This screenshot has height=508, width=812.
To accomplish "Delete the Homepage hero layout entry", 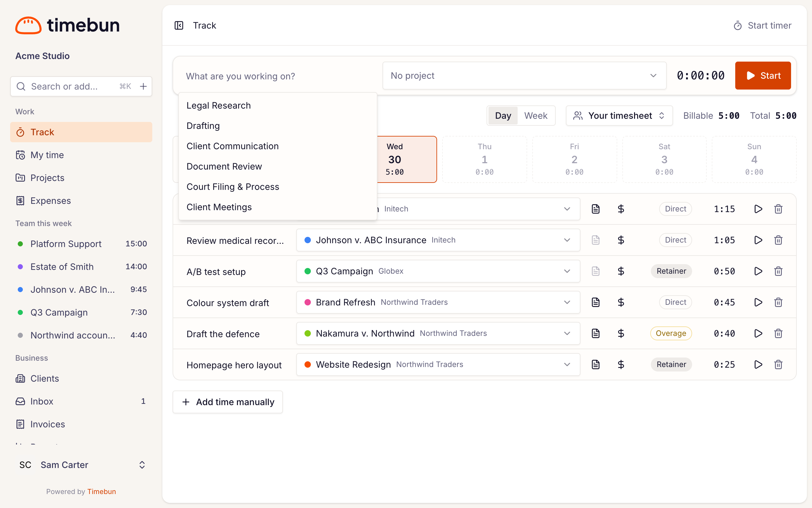I will [778, 364].
